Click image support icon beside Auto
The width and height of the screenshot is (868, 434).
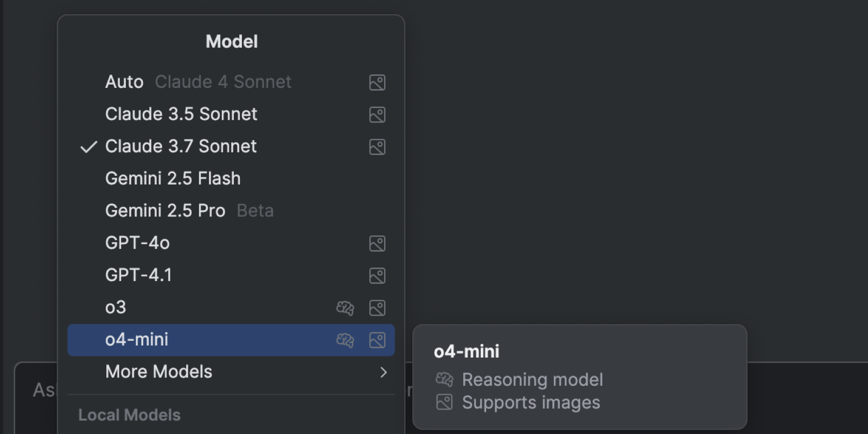[377, 82]
